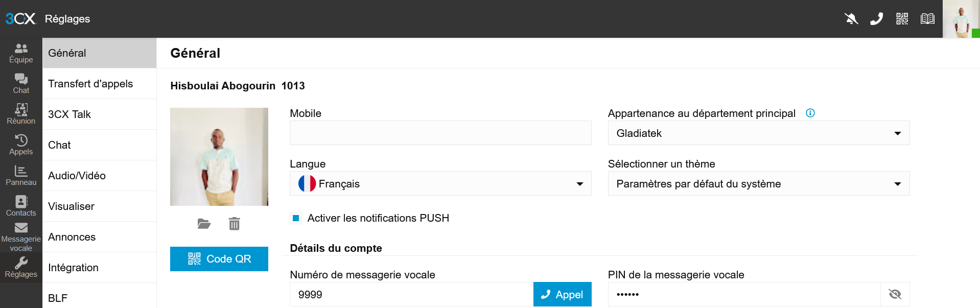Click the Mobile number input field
This screenshot has width=980, height=308.
440,133
